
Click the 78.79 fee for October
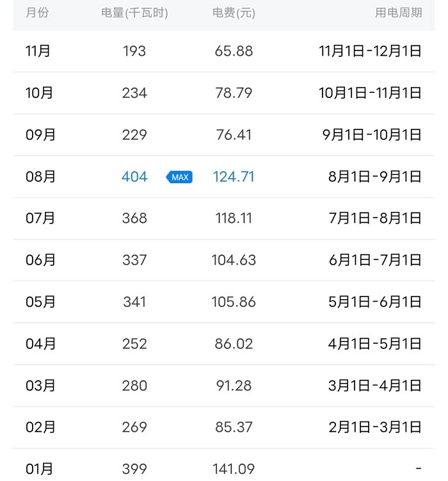tap(234, 93)
